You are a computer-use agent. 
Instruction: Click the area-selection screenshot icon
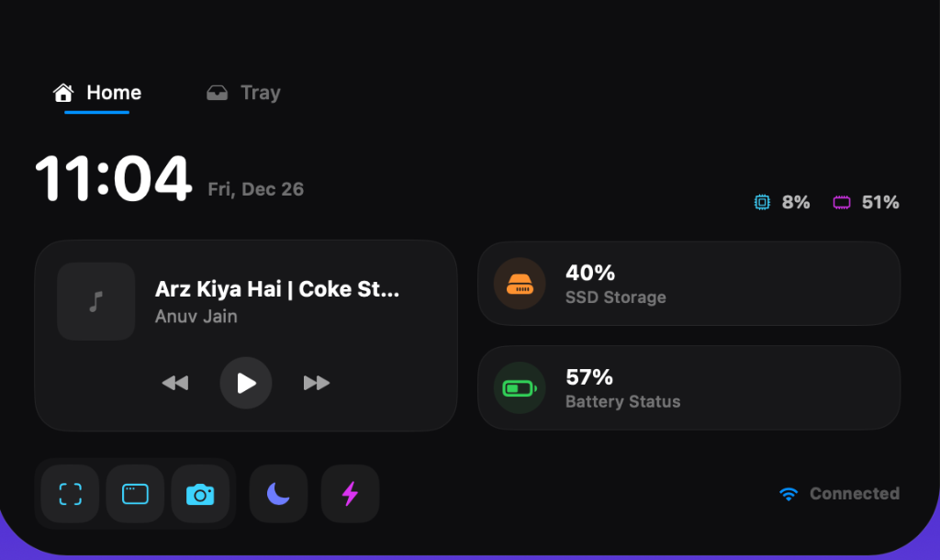coord(71,494)
